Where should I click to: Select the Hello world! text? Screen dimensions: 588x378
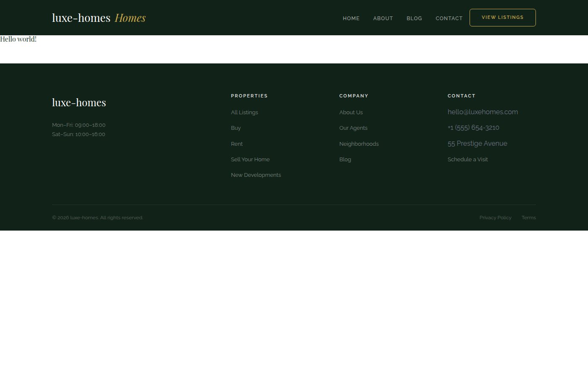(x=18, y=39)
